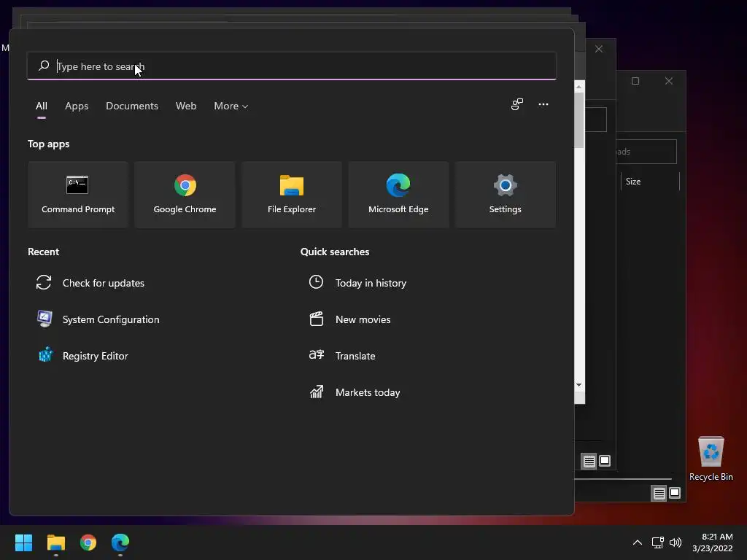Open the clock and date flyout

click(x=712, y=542)
